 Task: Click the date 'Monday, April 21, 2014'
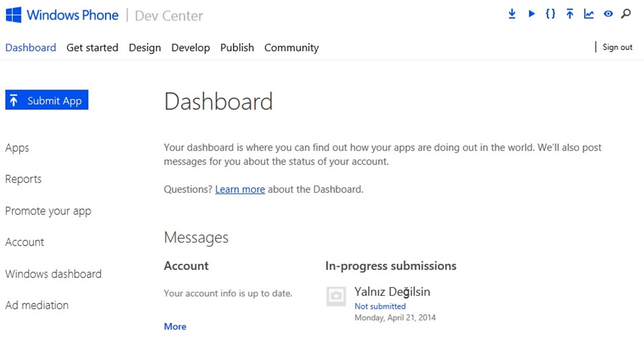395,318
